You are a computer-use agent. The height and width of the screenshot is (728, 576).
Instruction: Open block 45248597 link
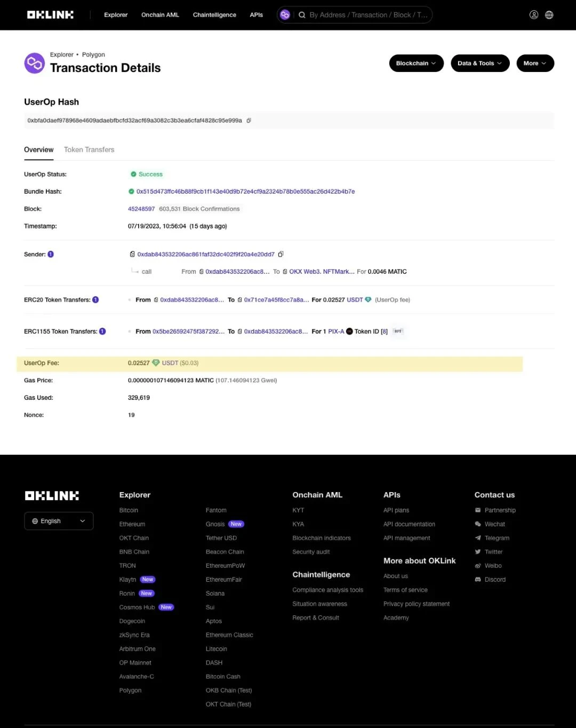click(141, 209)
